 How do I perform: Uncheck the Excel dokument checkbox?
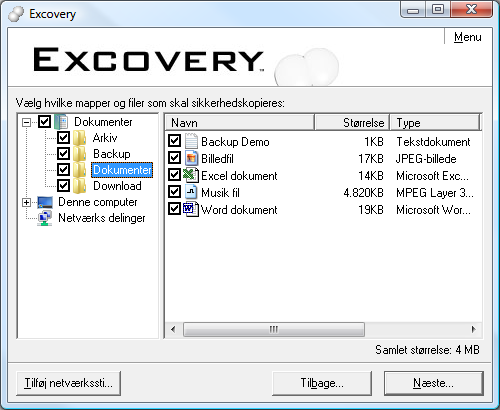[x=174, y=175]
